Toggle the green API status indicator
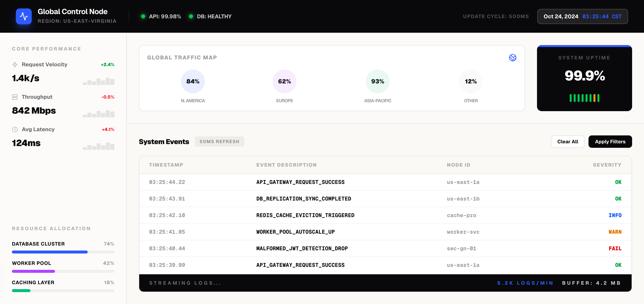The image size is (644, 304). 143,16
